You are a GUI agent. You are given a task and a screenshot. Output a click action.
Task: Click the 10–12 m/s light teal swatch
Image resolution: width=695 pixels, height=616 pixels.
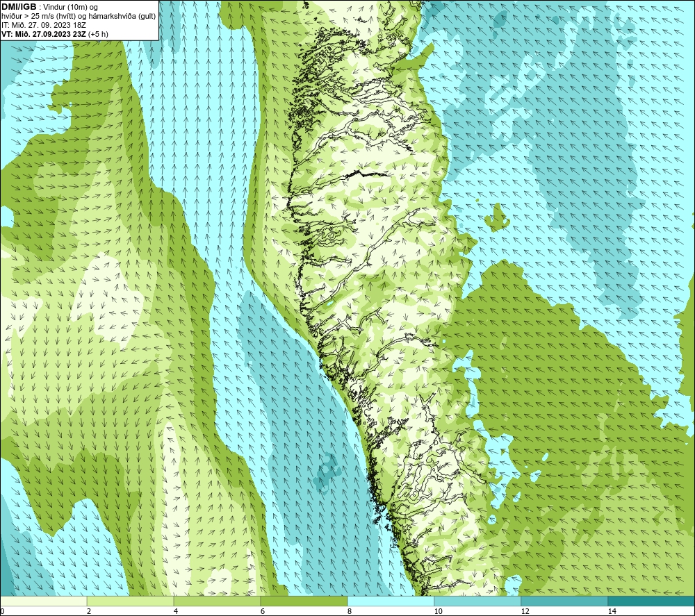(x=478, y=601)
